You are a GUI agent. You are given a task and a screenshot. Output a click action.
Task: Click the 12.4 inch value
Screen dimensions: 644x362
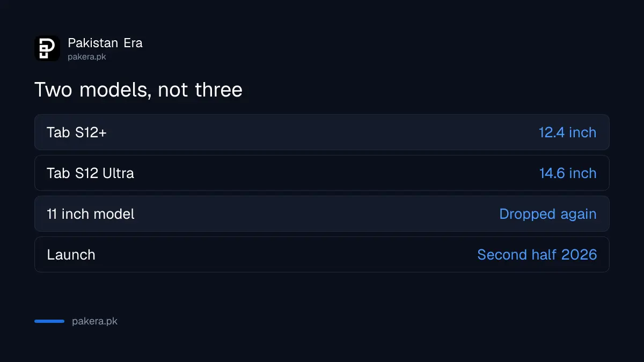tap(568, 132)
